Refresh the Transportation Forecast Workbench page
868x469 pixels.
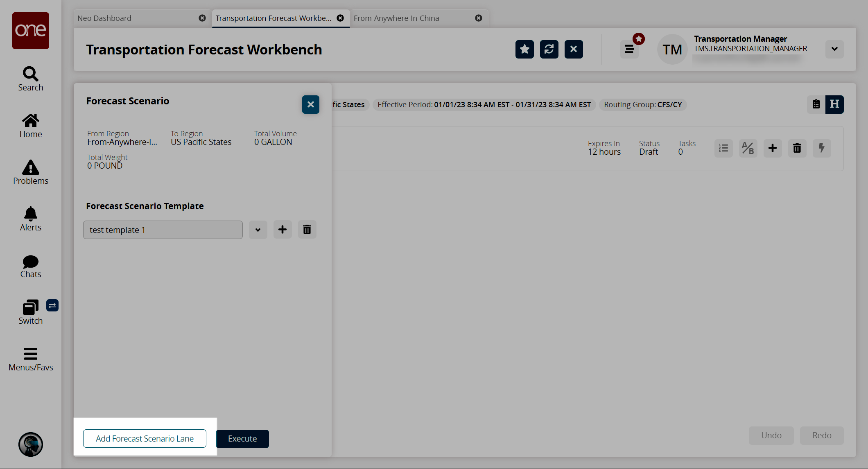pos(549,50)
